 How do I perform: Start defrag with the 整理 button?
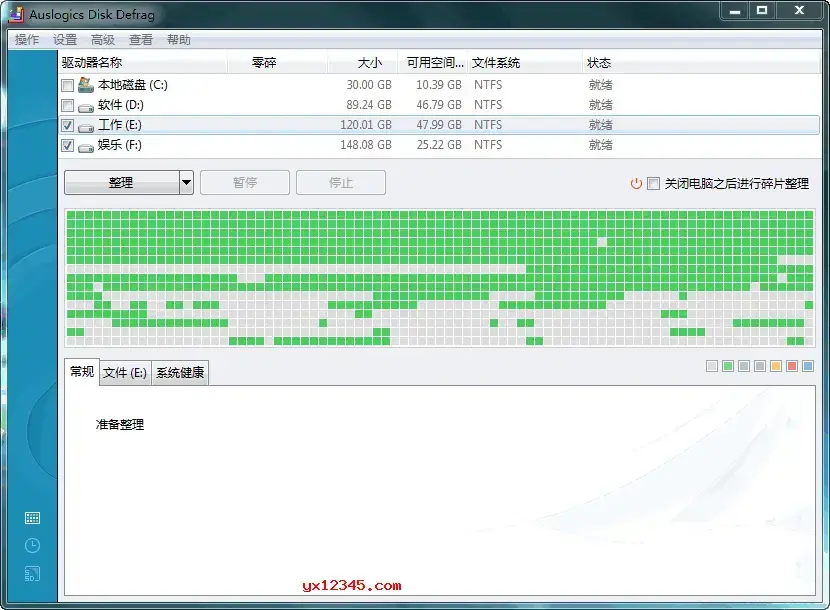coord(122,183)
